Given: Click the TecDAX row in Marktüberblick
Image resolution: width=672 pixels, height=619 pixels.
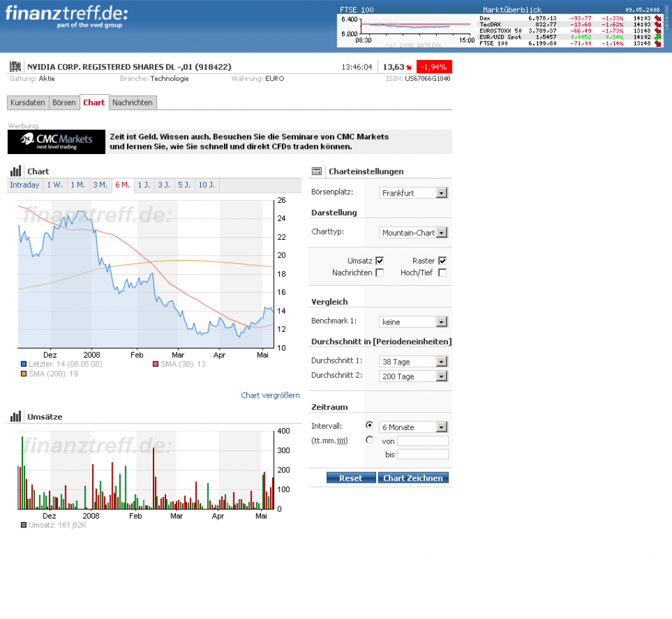Looking at the screenshot, I should 570,24.
